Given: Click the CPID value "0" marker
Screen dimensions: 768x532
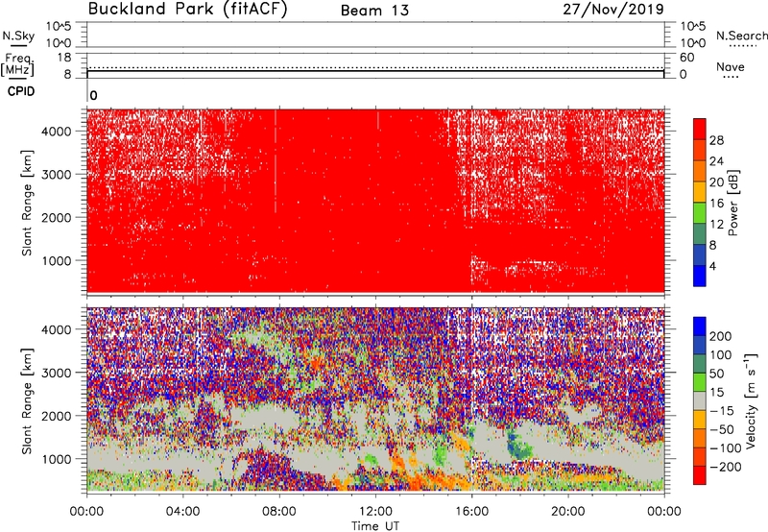Looking at the screenshot, I should pos(93,95).
